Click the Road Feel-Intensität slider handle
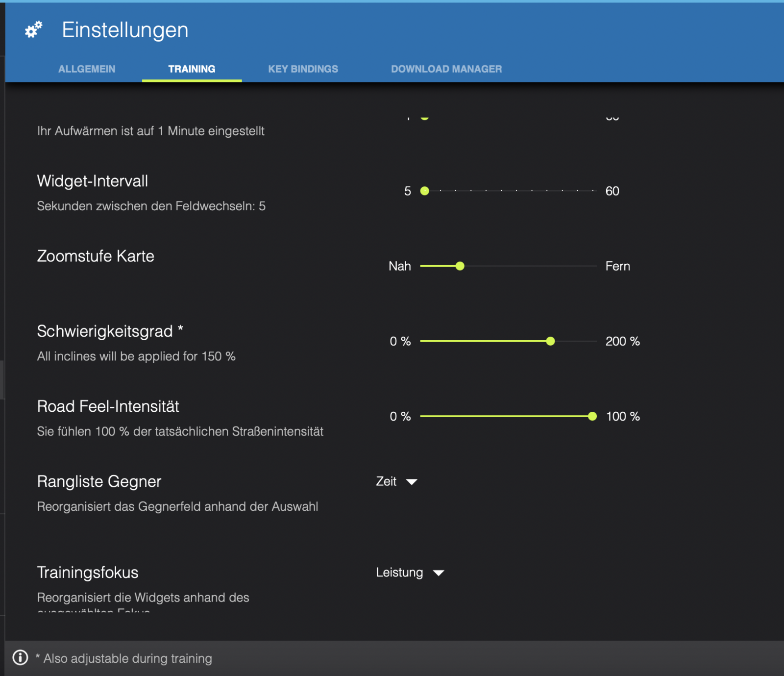The height and width of the screenshot is (676, 784). point(592,416)
